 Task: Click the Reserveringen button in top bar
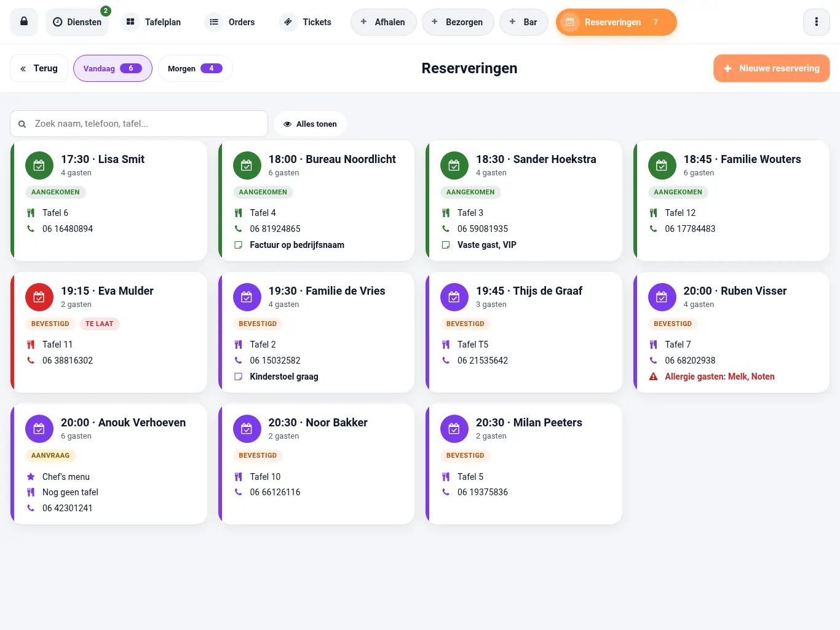[x=616, y=22]
